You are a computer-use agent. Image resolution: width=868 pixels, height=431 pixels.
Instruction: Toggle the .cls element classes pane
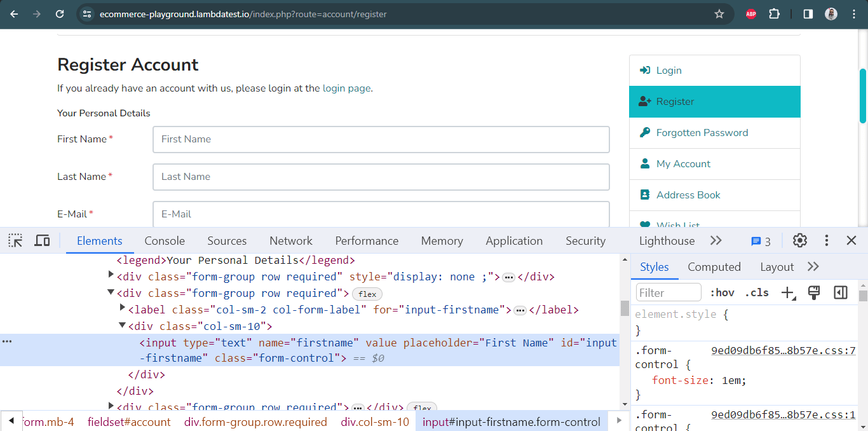click(756, 292)
